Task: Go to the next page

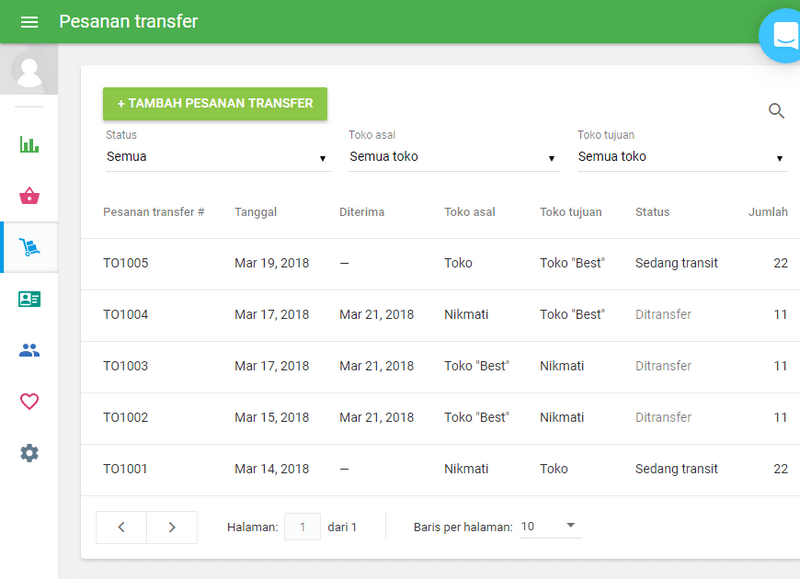Action: pos(171,527)
